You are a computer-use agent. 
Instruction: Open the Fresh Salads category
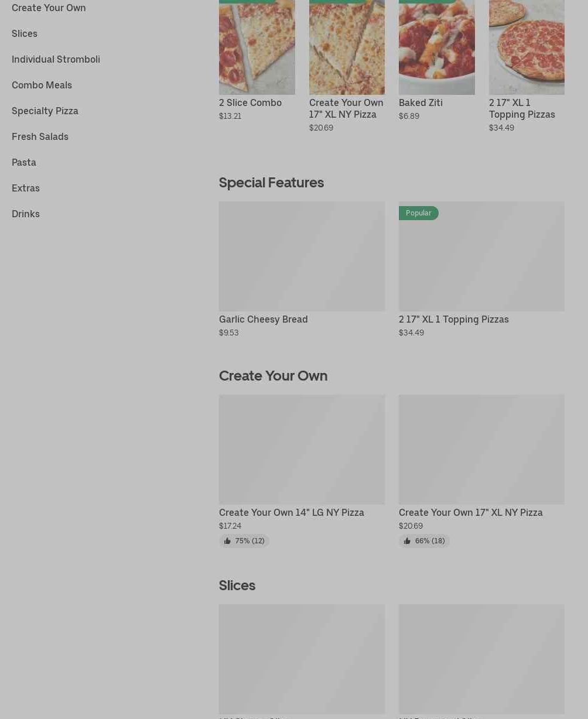point(40,136)
